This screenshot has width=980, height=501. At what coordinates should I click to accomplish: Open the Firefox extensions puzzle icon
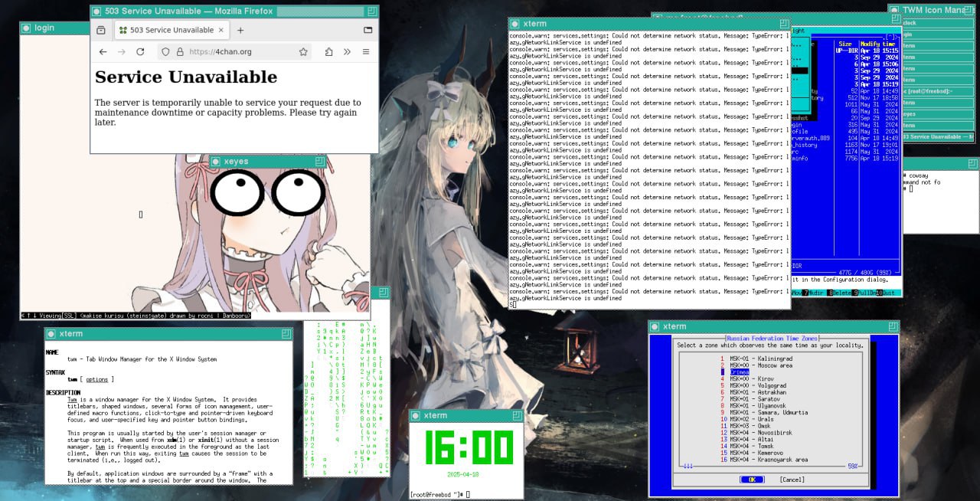tap(328, 52)
